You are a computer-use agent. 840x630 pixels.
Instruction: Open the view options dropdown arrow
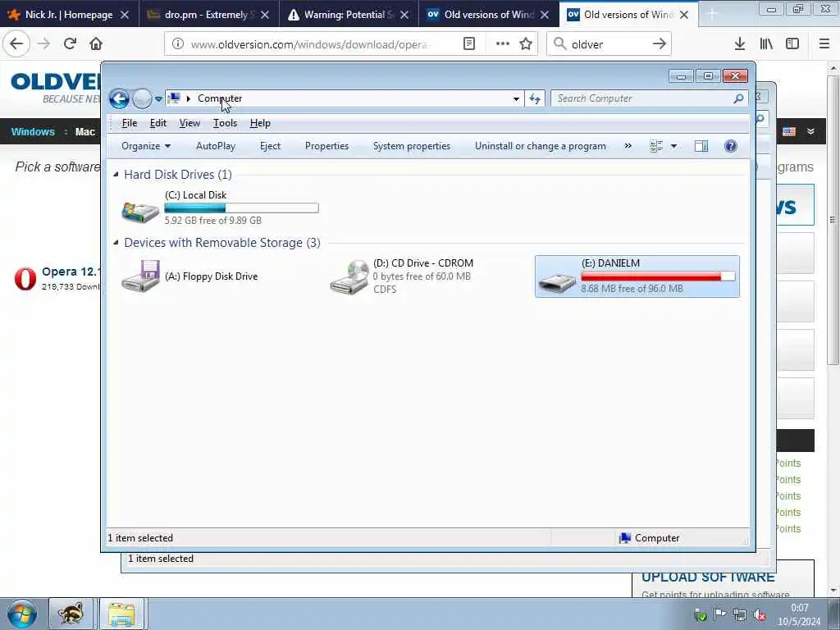tap(674, 146)
